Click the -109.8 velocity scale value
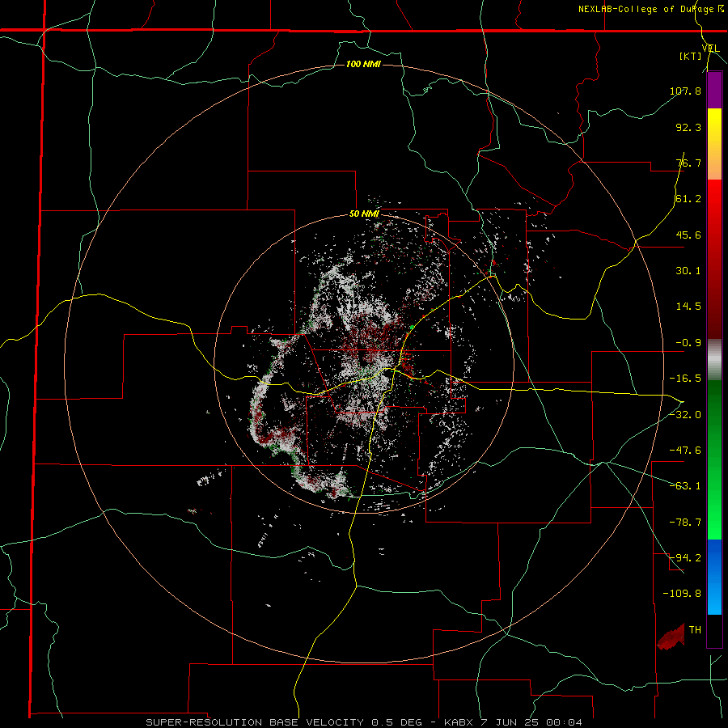This screenshot has height=728, width=728. click(x=682, y=594)
